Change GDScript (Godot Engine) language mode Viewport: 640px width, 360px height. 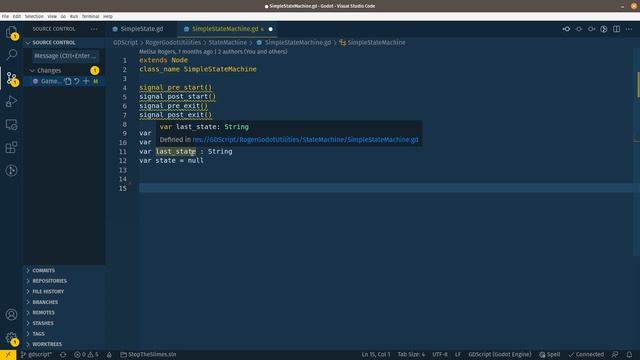[500, 355]
